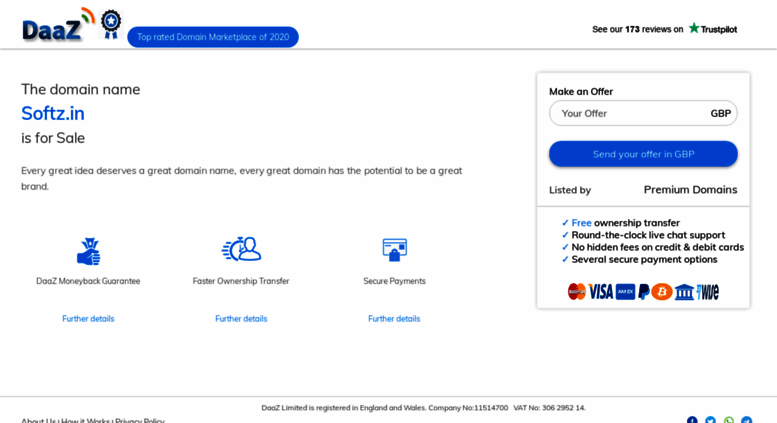
Task: Click the Softz.in domain name
Action: point(53,113)
